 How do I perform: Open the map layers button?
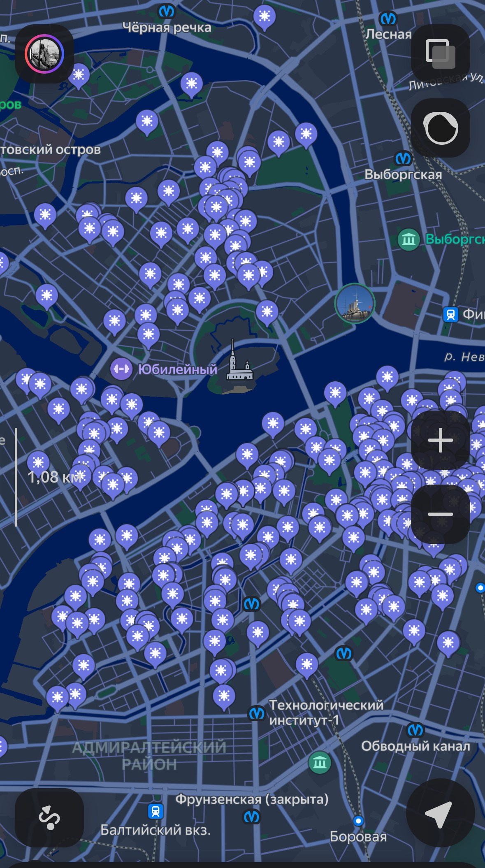pyautogui.click(x=441, y=54)
